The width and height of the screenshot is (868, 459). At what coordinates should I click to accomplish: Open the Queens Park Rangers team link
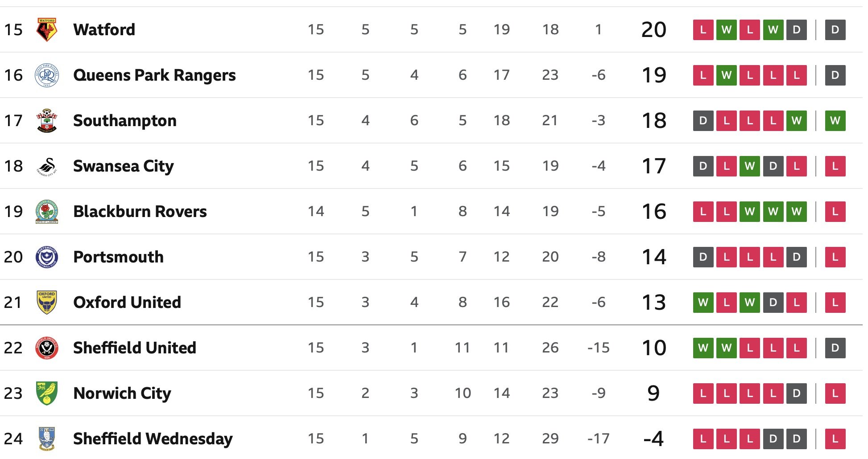click(x=154, y=75)
